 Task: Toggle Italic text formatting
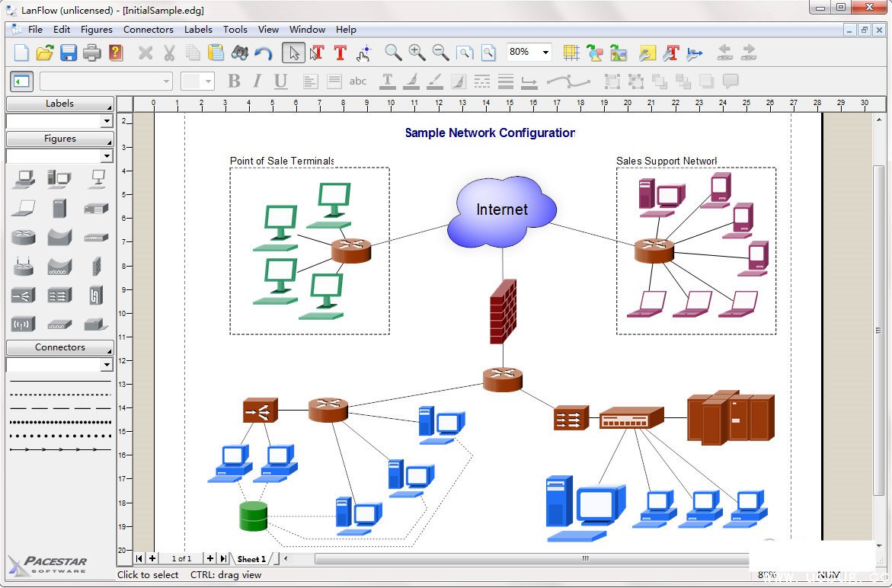pyautogui.click(x=257, y=81)
